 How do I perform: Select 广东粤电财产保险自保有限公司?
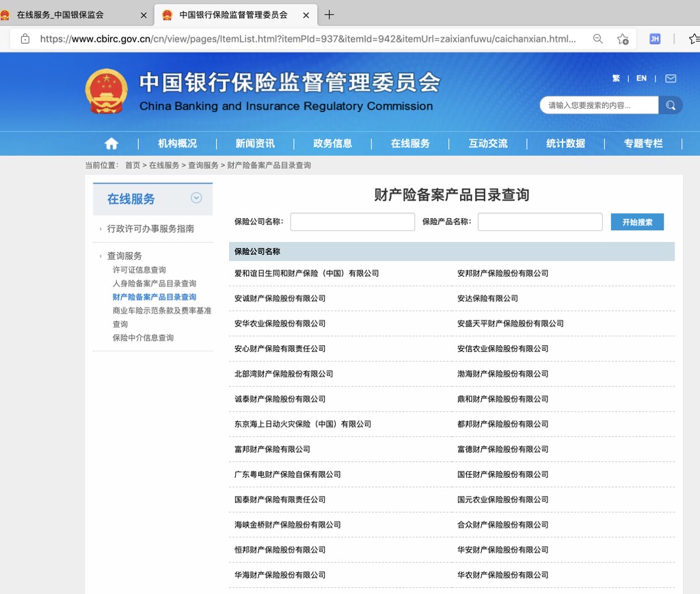(288, 474)
